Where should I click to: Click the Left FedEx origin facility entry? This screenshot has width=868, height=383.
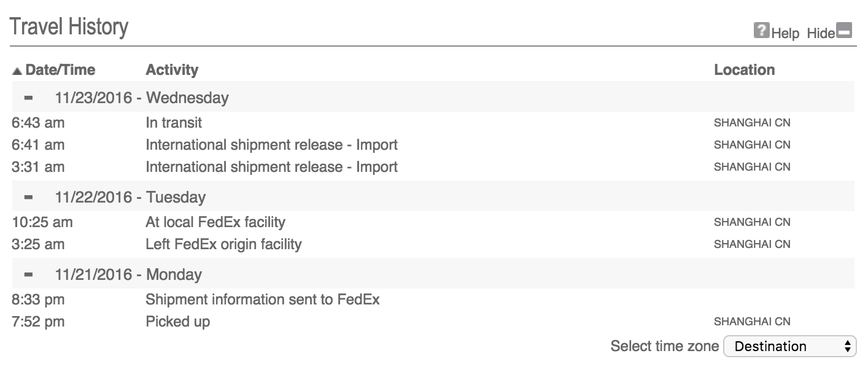[223, 244]
